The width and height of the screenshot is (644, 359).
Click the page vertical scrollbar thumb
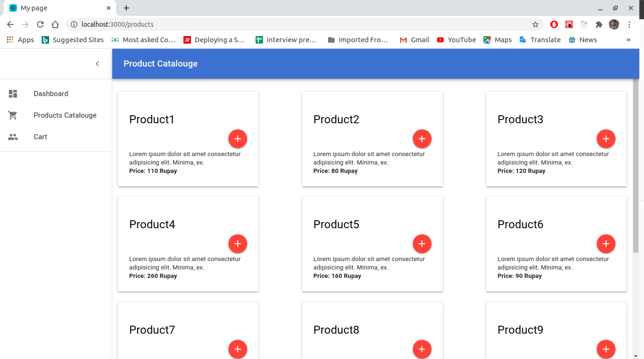[x=636, y=166]
